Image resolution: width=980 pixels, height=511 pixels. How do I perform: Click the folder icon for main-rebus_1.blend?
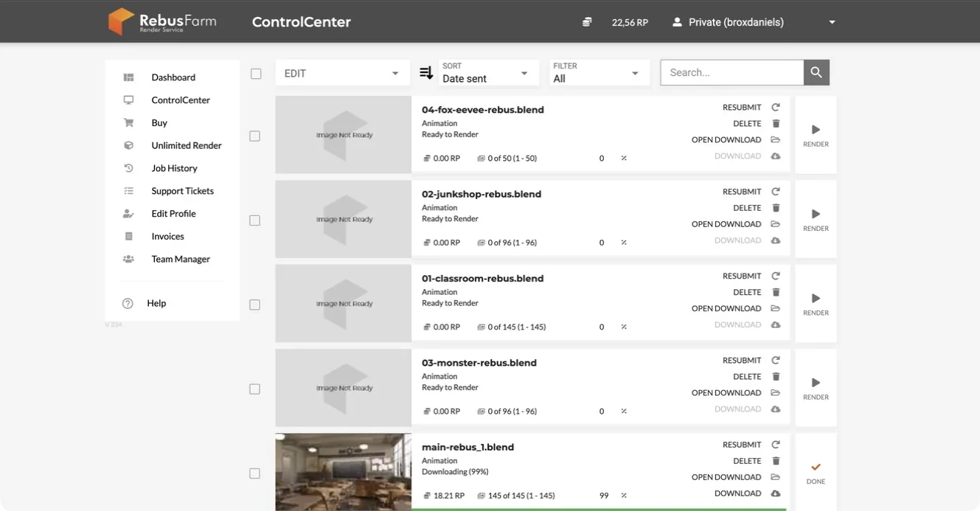pyautogui.click(x=776, y=477)
